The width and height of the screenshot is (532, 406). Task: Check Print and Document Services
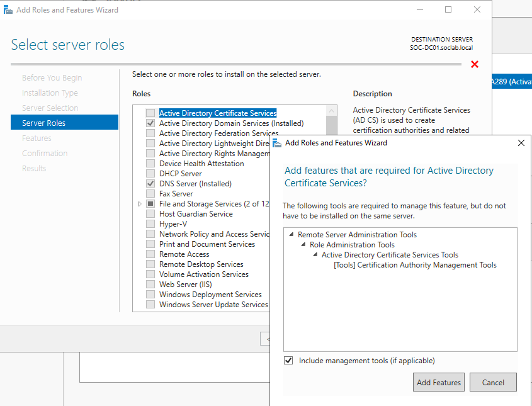150,244
